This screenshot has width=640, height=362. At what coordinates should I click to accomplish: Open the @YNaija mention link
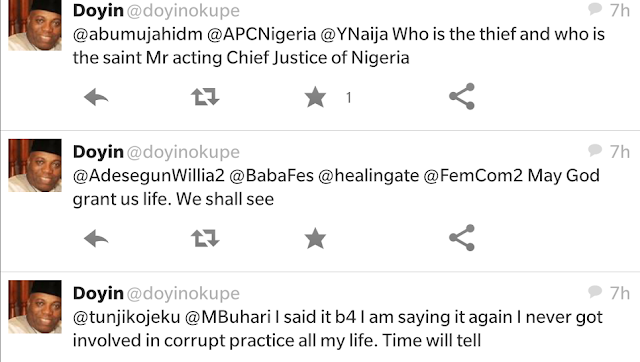(354, 34)
